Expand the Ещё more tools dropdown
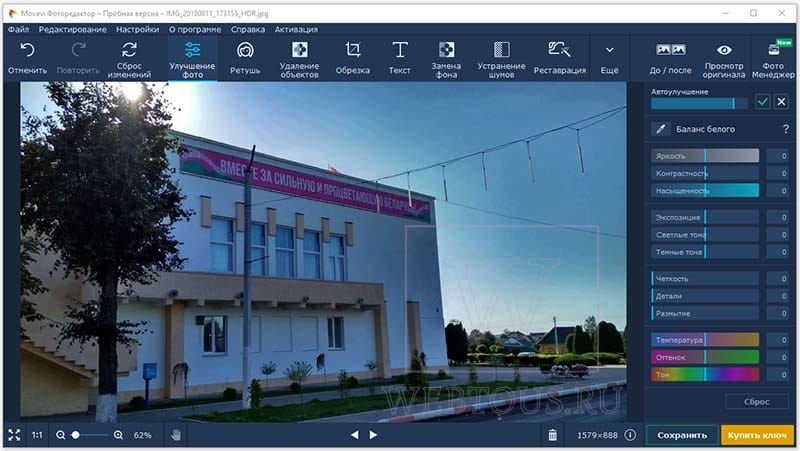This screenshot has width=800, height=451. 609,59
